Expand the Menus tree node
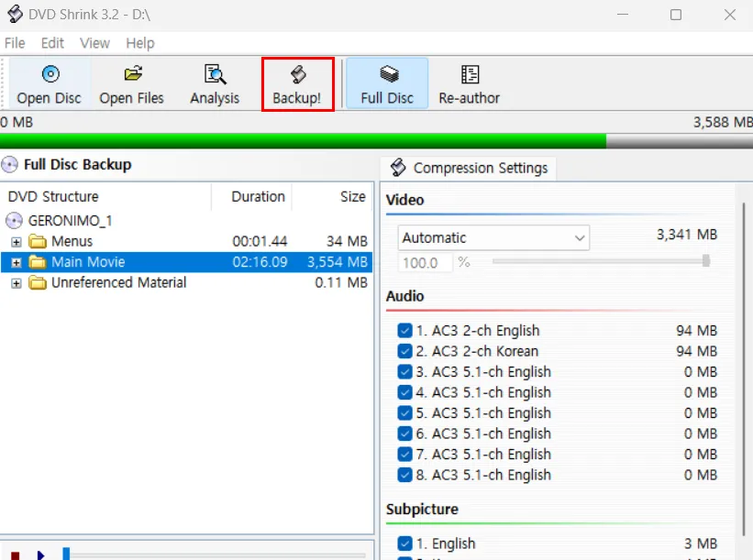Screen dimensions: 753x560 [x=17, y=242]
